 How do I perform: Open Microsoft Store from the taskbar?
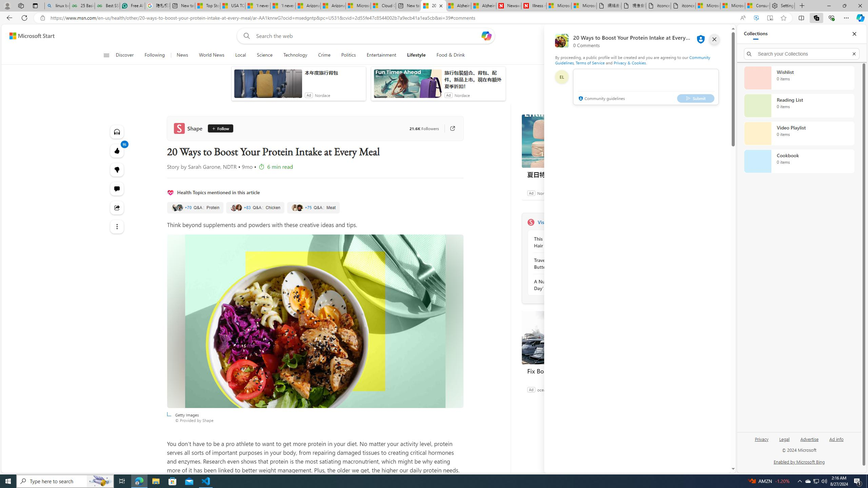tap(173, 481)
